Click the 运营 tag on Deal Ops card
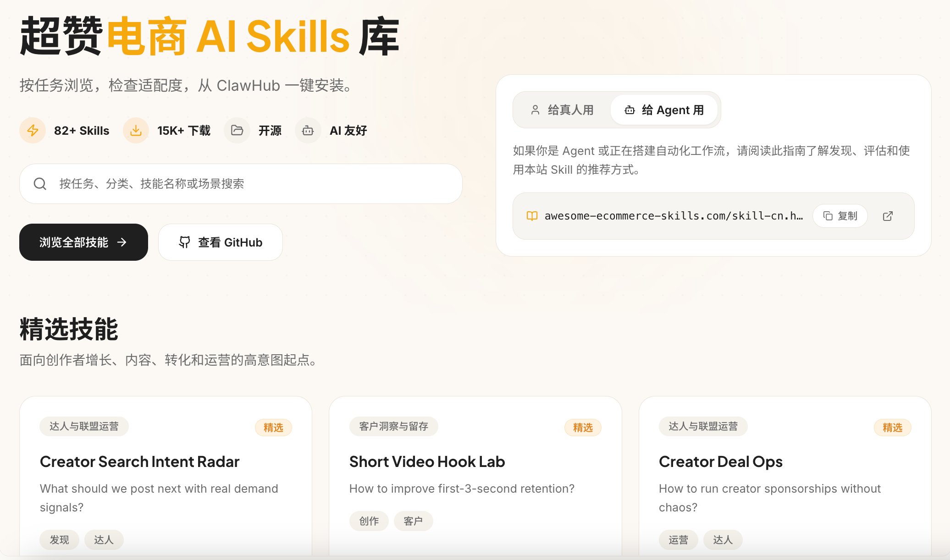Screen dimensions: 950x560 678,540
